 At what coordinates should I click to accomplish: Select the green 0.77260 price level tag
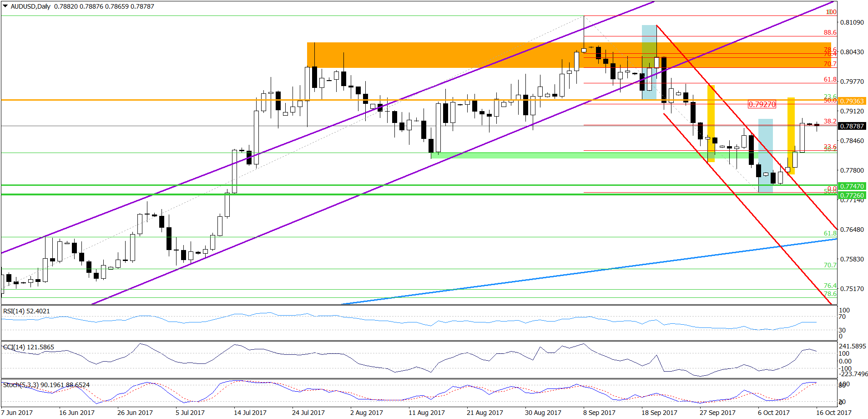851,195
